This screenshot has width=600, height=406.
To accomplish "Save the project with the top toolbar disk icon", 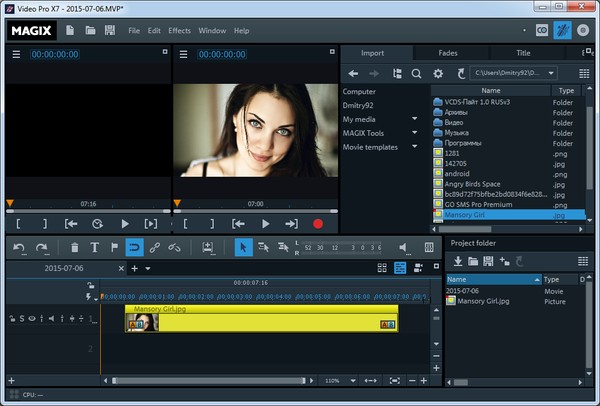I will click(x=110, y=30).
